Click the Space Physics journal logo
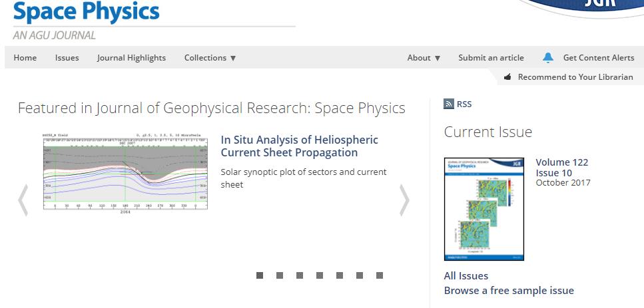The image size is (644, 308). 87,11
